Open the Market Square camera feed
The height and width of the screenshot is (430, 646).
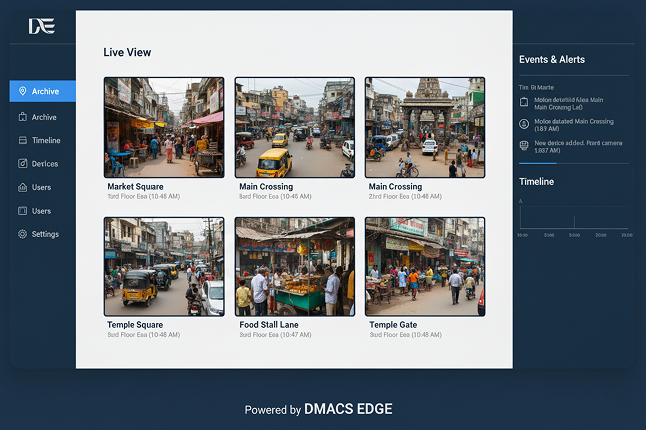(164, 127)
